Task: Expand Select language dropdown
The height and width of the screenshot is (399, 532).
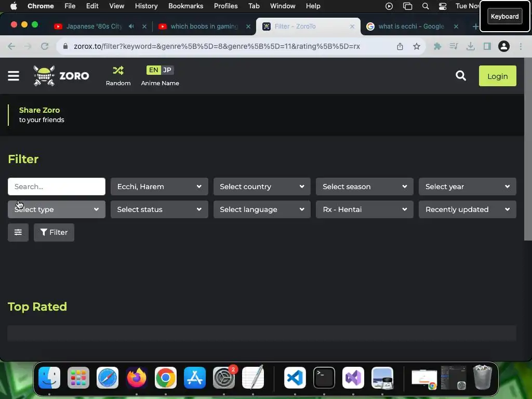Action: click(262, 209)
